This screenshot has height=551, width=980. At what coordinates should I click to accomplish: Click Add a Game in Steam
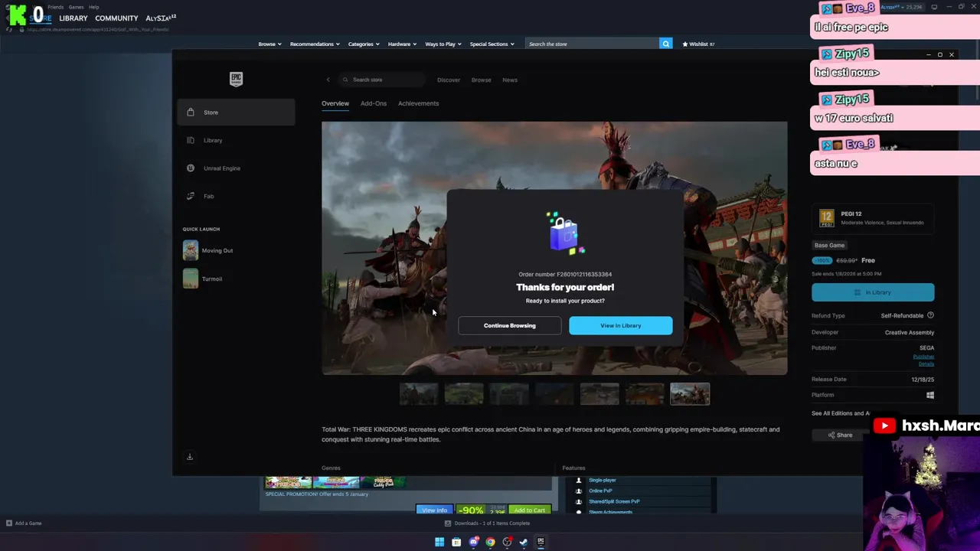click(x=24, y=523)
